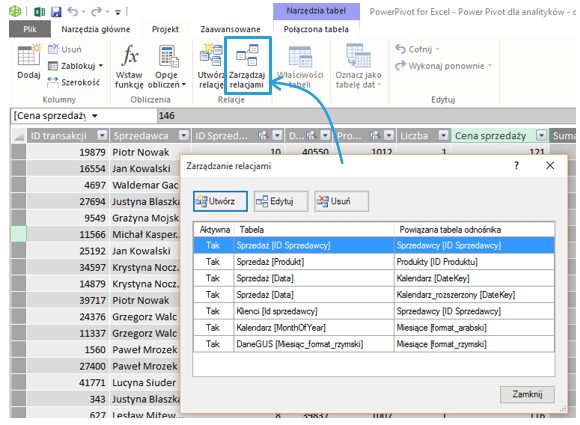
Task: Click Zamknij button in dialog
Action: (527, 394)
